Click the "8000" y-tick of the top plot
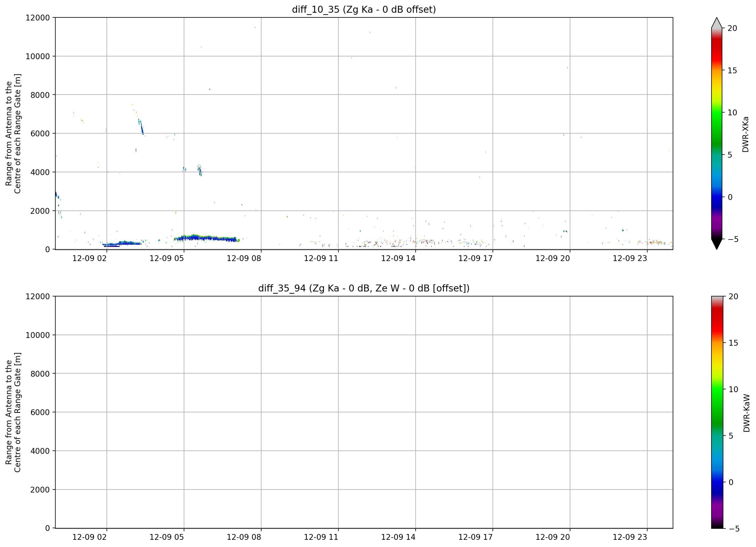The height and width of the screenshot is (547, 756). 40,95
